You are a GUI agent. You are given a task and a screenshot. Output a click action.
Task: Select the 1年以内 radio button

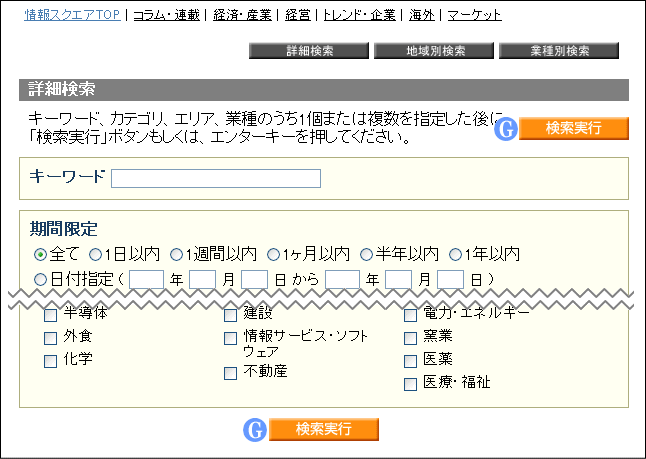pos(455,255)
